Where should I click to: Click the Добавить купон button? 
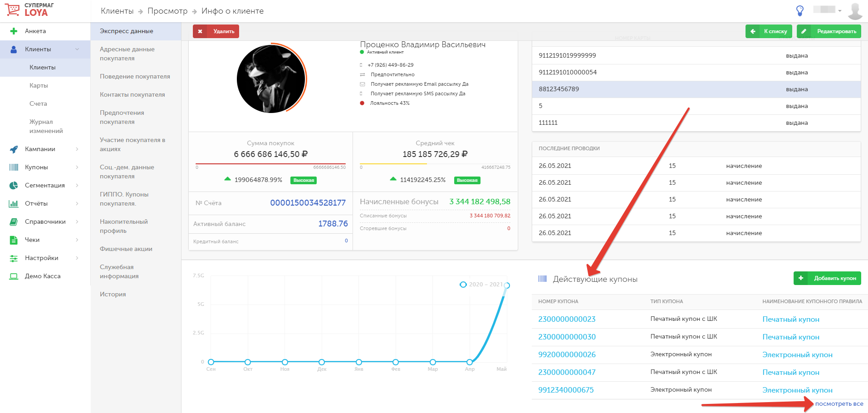pos(827,278)
